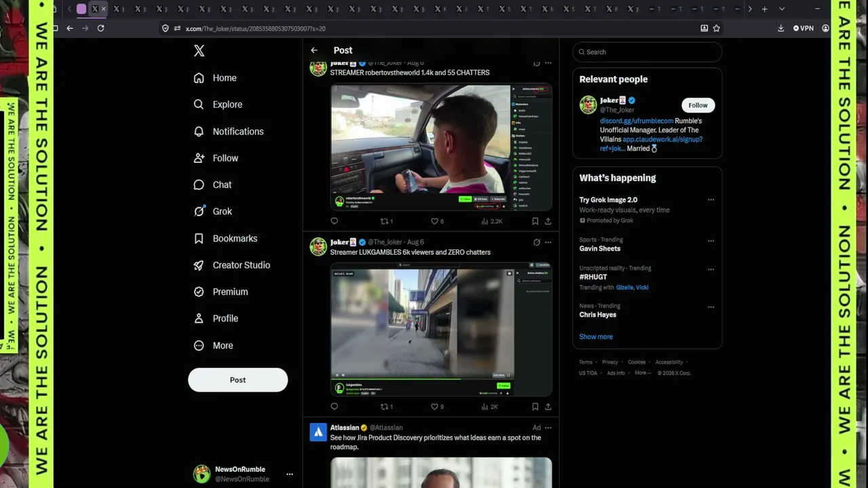Screen dimensions: 868x488
Task: Toggle the browser VPN button
Action: point(804,28)
